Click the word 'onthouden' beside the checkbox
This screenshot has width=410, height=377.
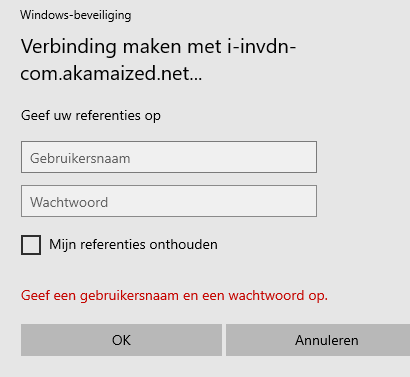pyautogui.click(x=183, y=244)
